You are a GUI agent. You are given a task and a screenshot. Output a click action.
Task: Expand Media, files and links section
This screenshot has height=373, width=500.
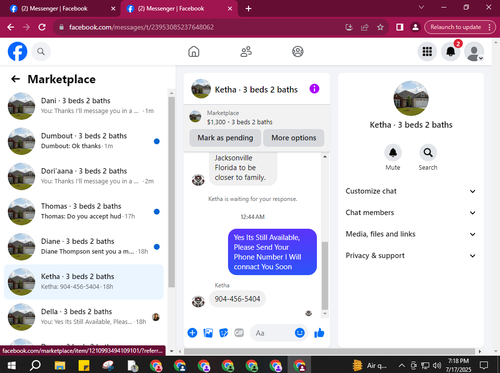(x=411, y=234)
